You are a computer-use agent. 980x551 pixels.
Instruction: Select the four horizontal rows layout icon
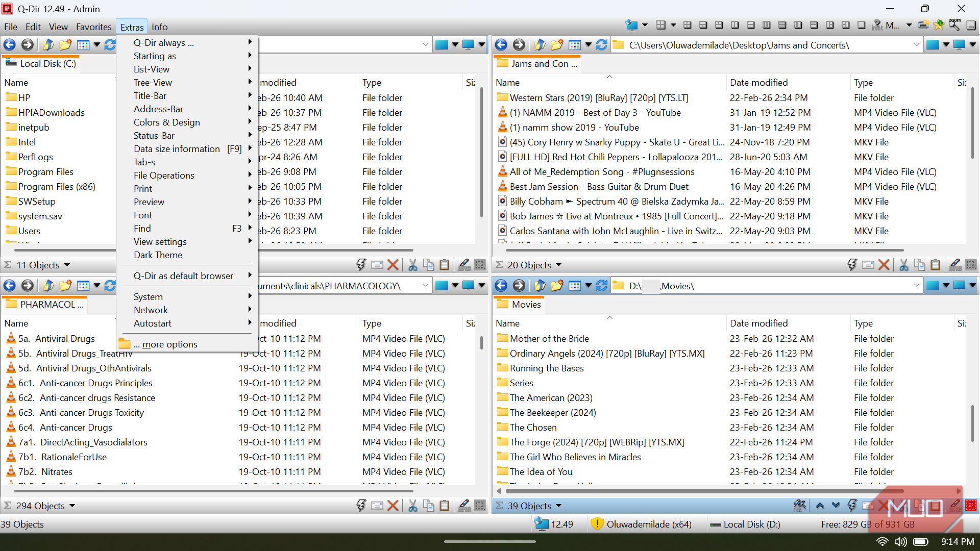coord(782,24)
